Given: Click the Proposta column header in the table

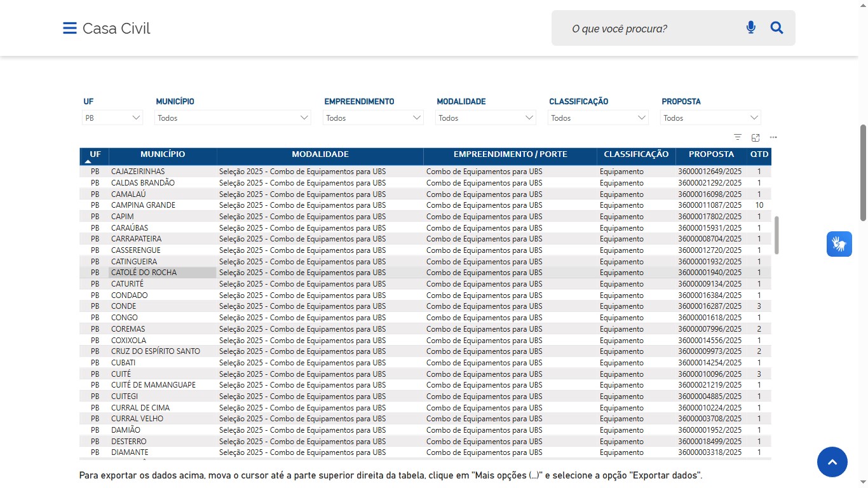Looking at the screenshot, I should pos(711,154).
